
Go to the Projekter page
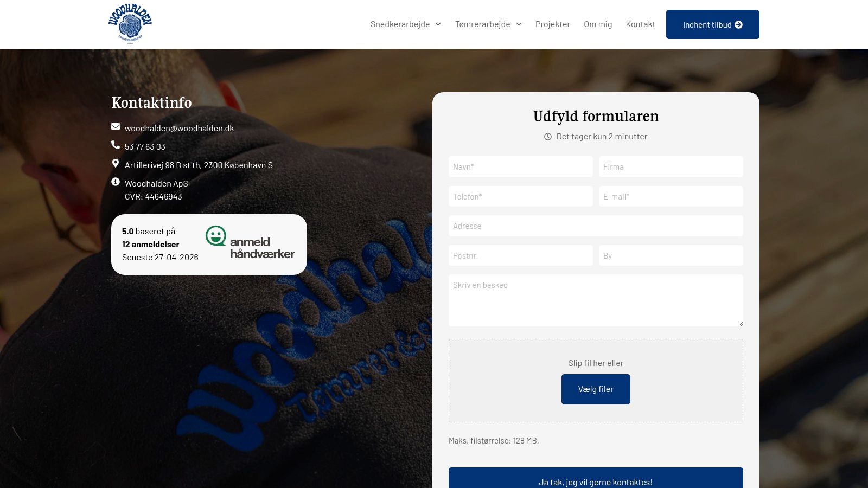553,24
